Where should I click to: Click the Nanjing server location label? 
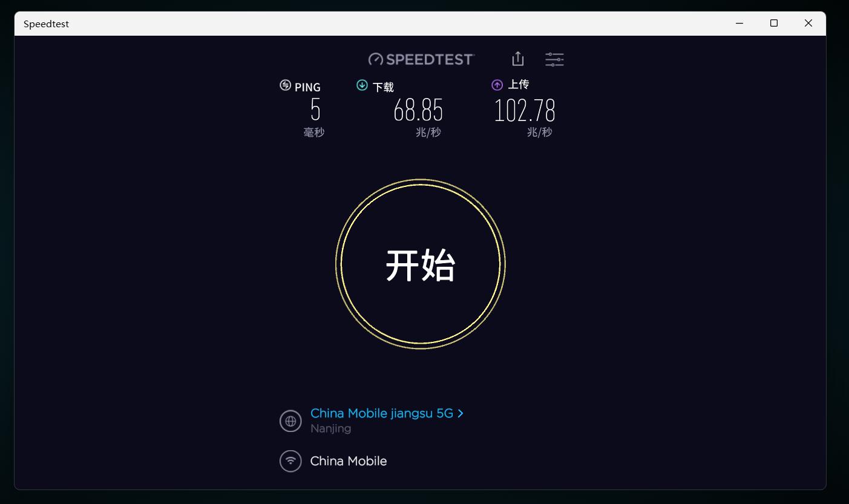pyautogui.click(x=330, y=428)
